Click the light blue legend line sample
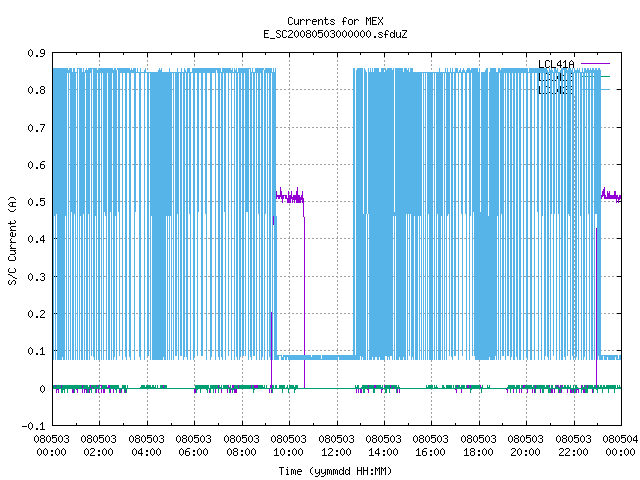This screenshot has height=480, width=640. (595, 89)
